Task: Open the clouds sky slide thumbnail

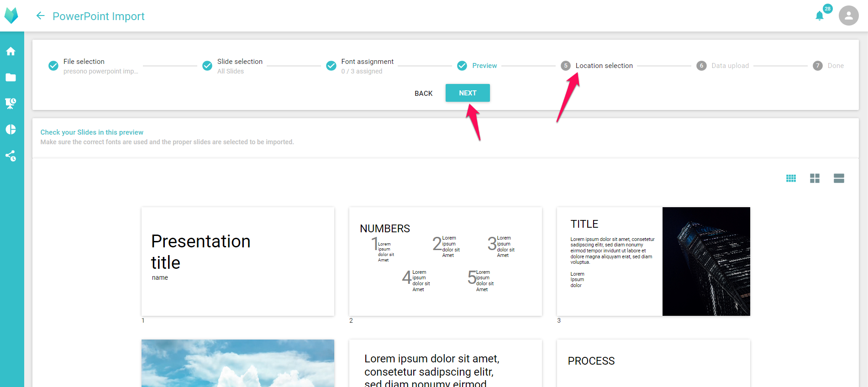Action: (238, 363)
